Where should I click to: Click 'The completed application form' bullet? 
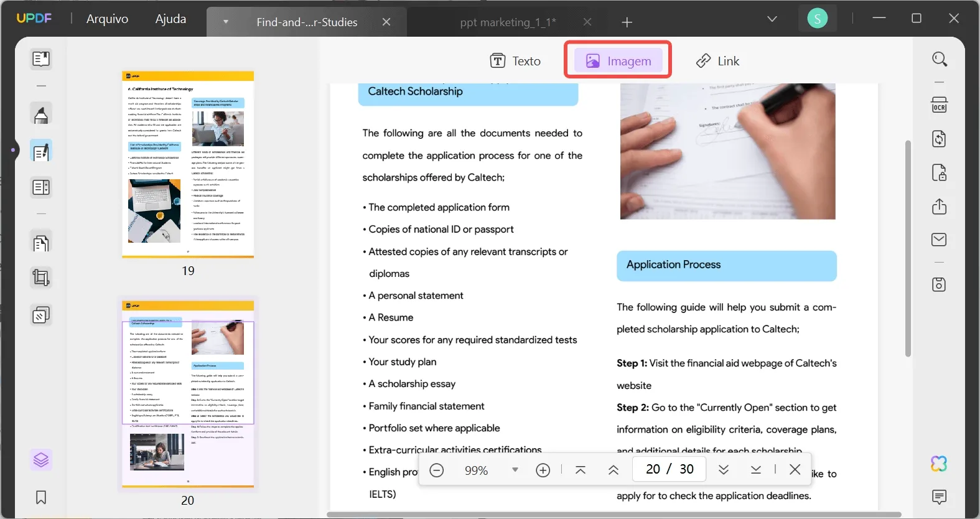[x=438, y=207]
